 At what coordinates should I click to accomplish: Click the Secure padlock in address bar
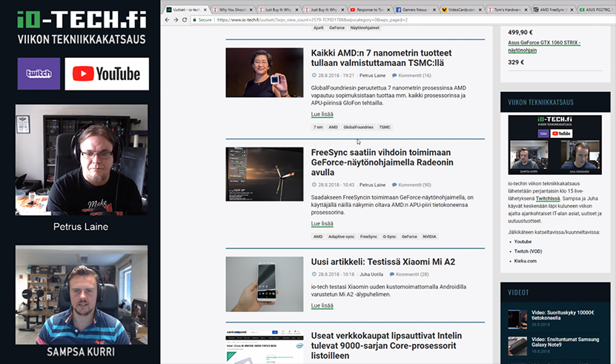coord(195,20)
